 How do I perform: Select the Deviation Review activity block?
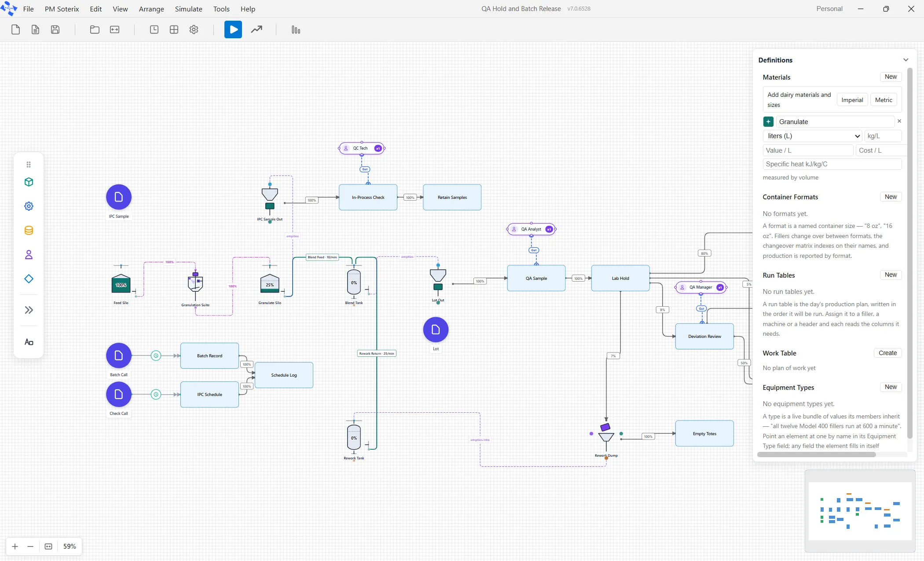[704, 336]
